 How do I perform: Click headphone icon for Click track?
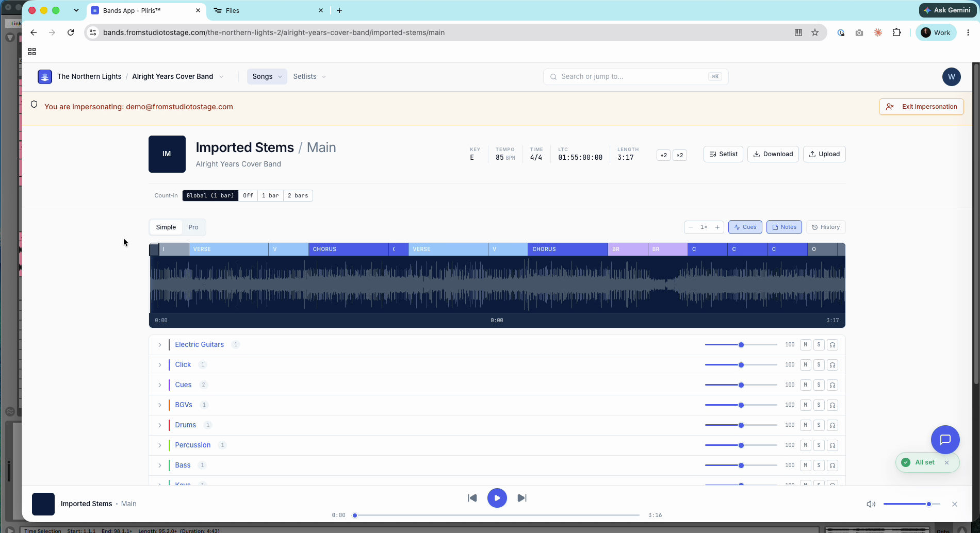[832, 365]
